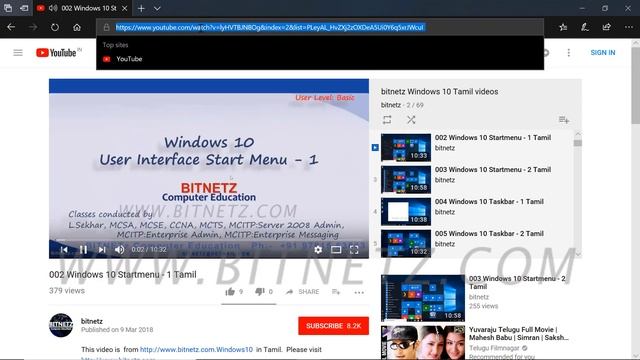Toggle playlist loop

pyautogui.click(x=387, y=120)
